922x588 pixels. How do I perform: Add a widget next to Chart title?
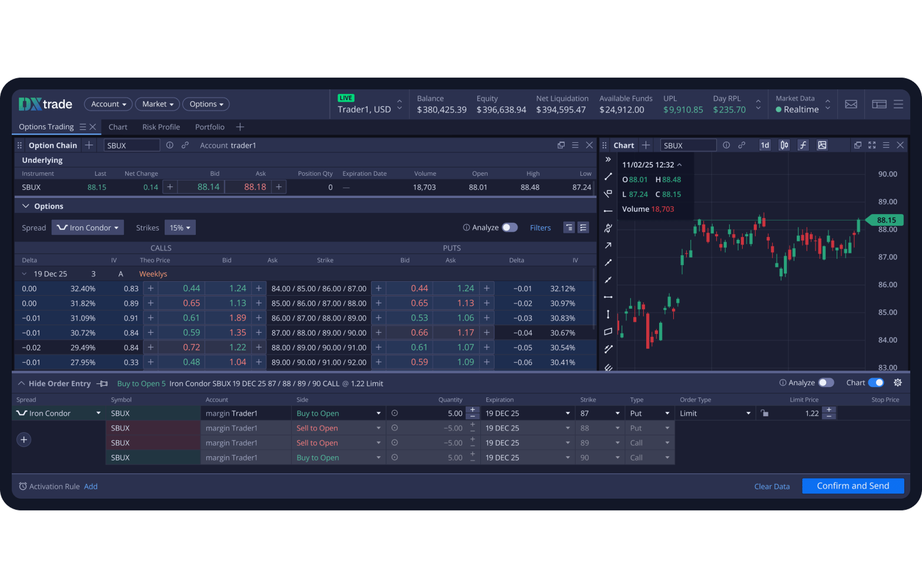pyautogui.click(x=646, y=145)
